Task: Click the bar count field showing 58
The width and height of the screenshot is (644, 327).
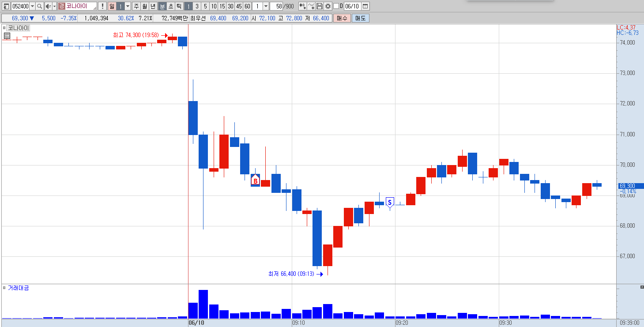Action: (x=277, y=6)
